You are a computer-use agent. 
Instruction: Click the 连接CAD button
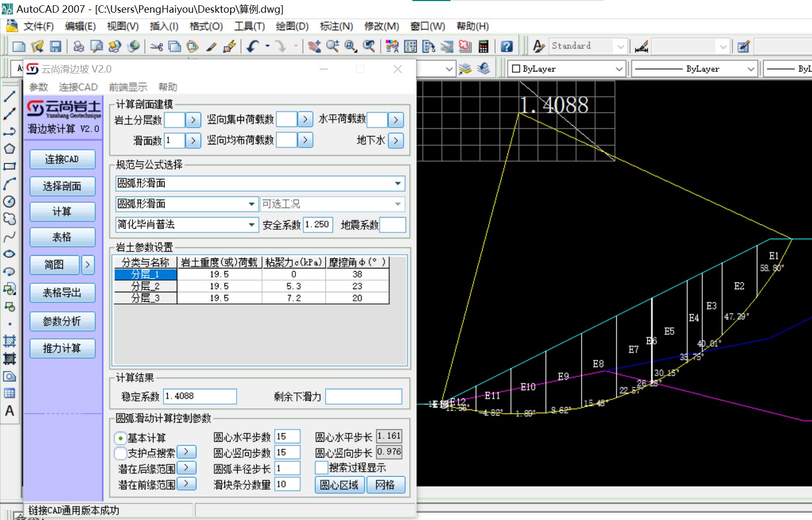click(62, 159)
